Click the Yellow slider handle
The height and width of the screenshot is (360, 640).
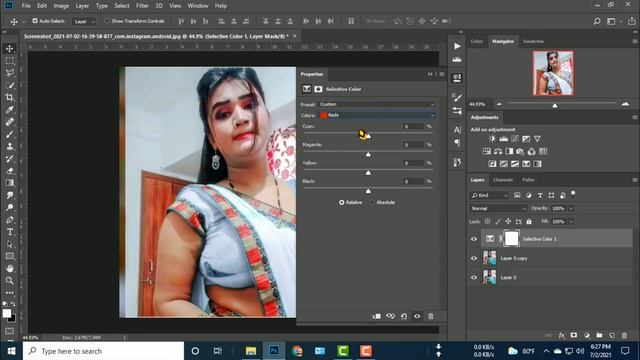point(368,173)
